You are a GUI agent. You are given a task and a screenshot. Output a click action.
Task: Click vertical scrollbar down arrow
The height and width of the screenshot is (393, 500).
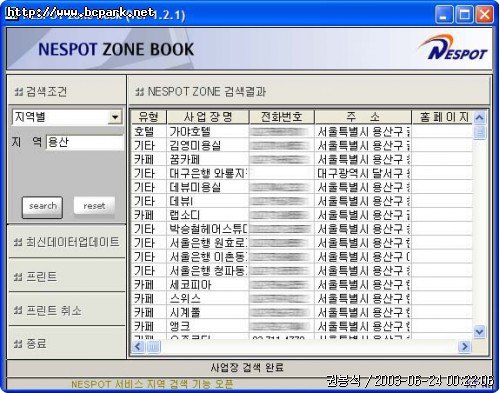pos(480,332)
